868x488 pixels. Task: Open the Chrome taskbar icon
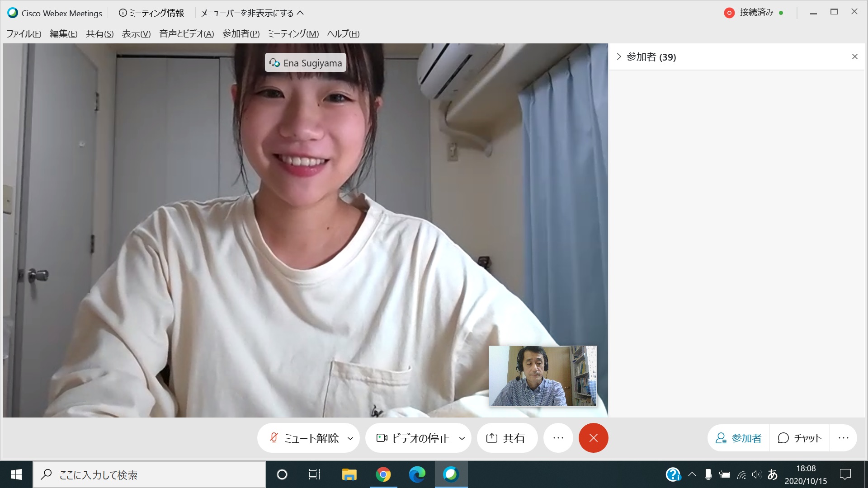pos(383,474)
